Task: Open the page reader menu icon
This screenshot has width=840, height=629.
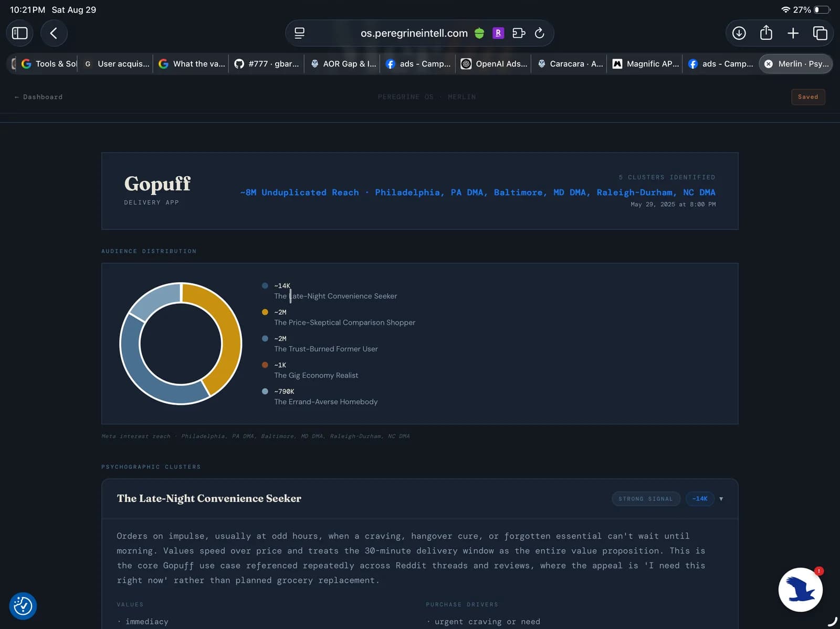Action: [300, 33]
